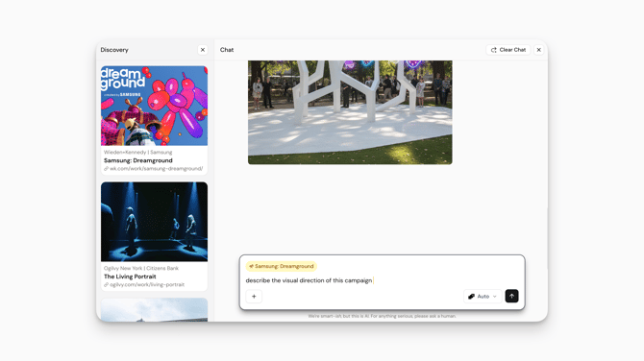Click the Clear Chat button
Screen dimensions: 644x361
[x=508, y=50]
